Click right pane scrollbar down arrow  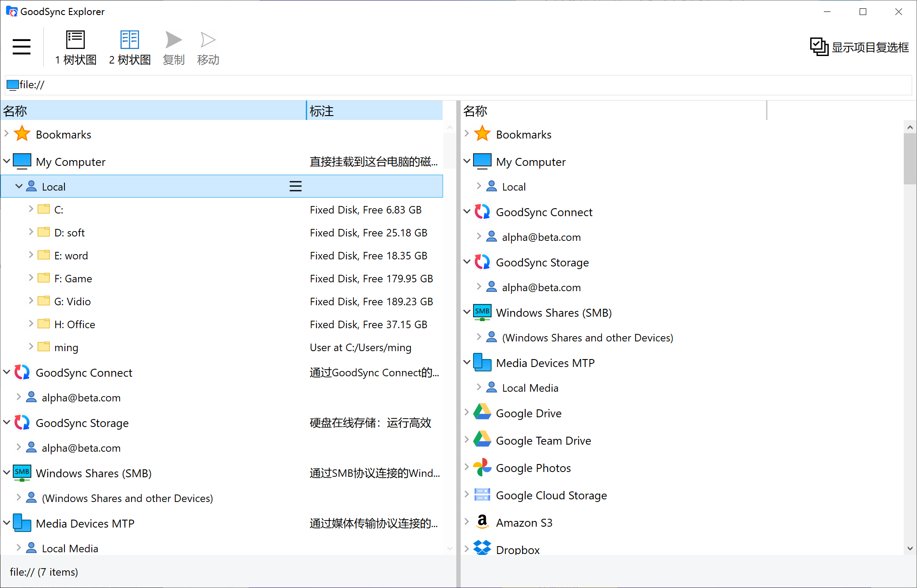[x=910, y=548]
